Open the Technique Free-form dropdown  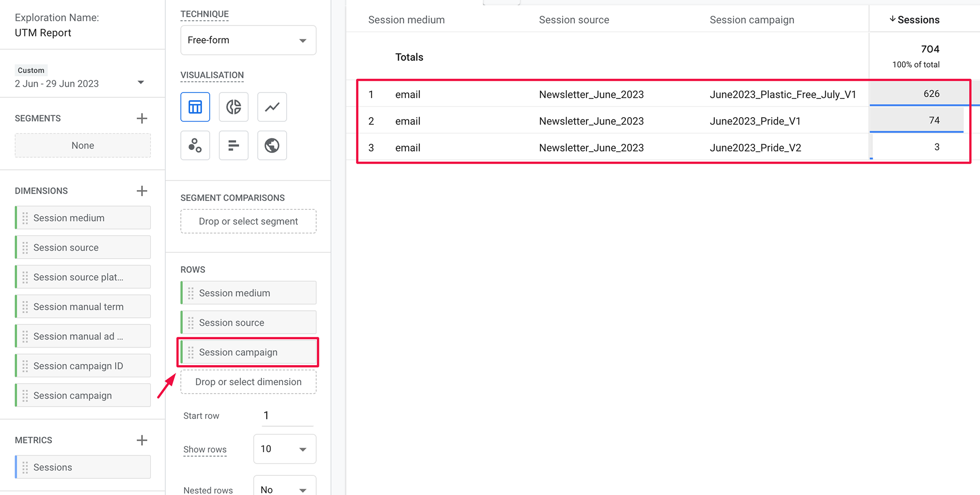coord(248,40)
